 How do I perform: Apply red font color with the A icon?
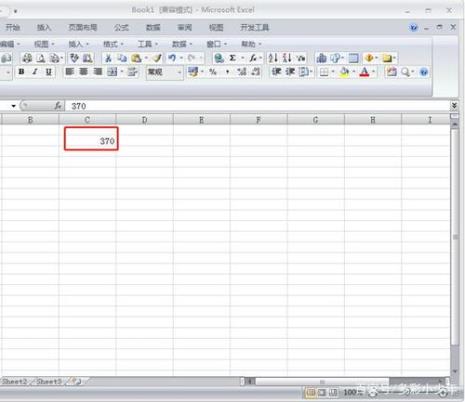pyautogui.click(x=364, y=72)
